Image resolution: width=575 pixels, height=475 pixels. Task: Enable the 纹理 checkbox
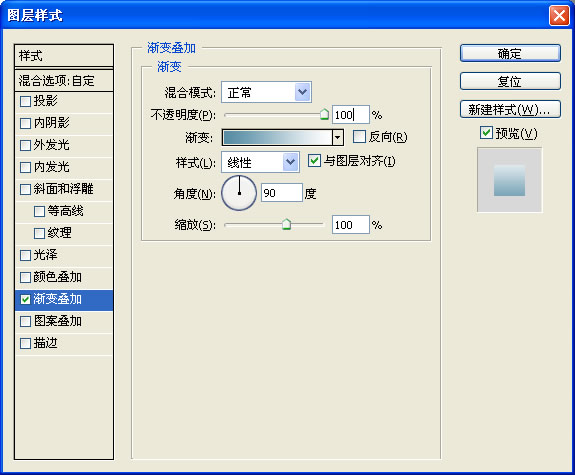click(39, 233)
